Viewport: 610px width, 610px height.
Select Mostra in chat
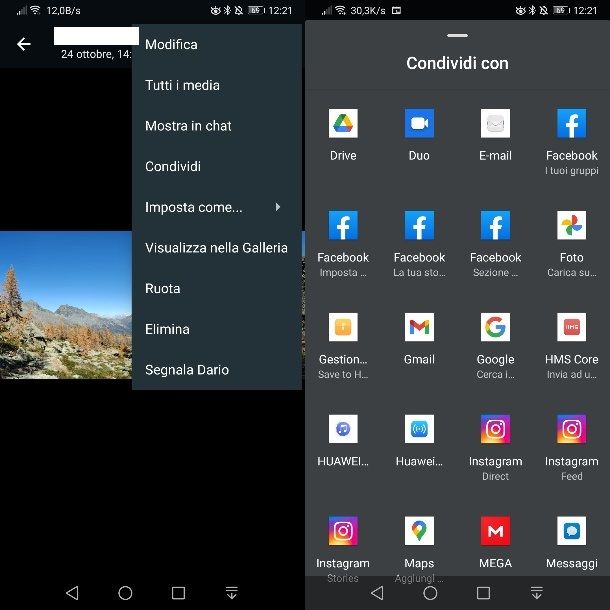(x=217, y=126)
